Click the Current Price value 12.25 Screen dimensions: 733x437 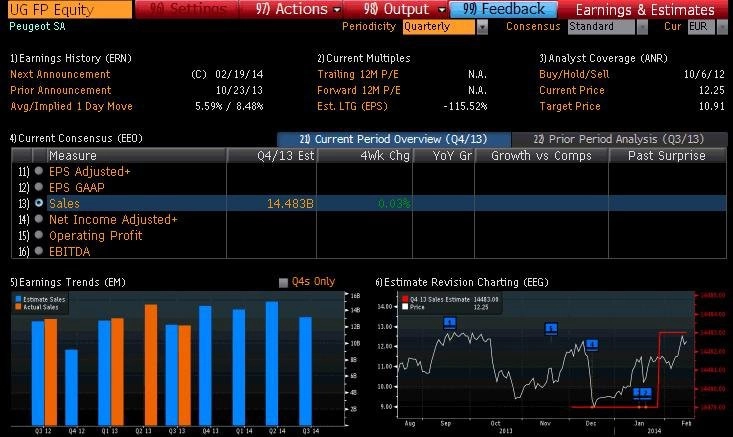click(x=711, y=90)
